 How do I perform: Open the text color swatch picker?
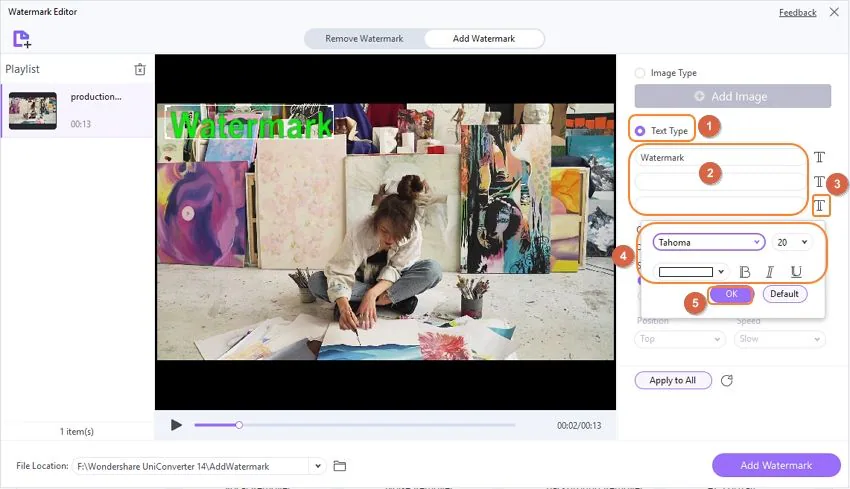coord(691,272)
